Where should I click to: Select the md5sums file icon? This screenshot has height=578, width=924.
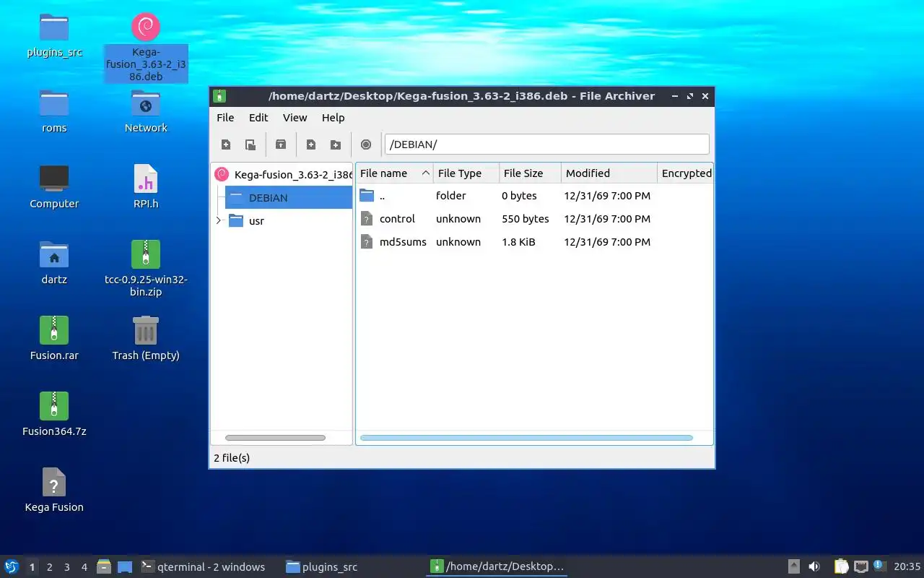367,242
